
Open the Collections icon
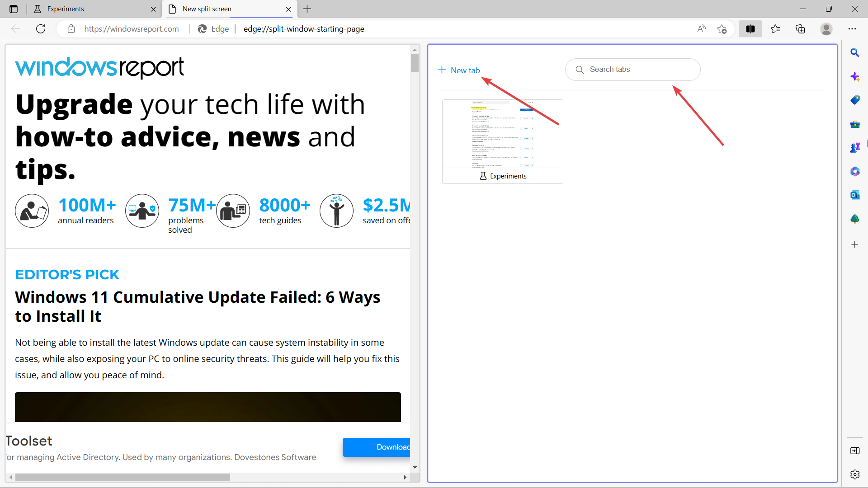point(800,29)
